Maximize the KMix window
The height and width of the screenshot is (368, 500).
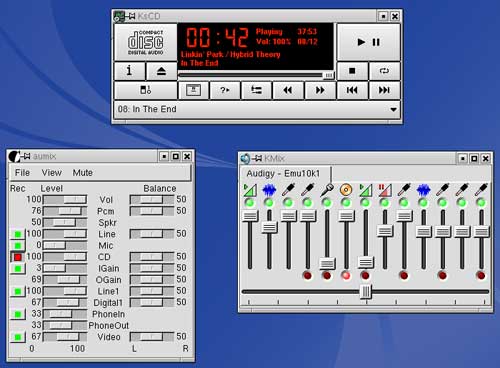click(x=474, y=159)
